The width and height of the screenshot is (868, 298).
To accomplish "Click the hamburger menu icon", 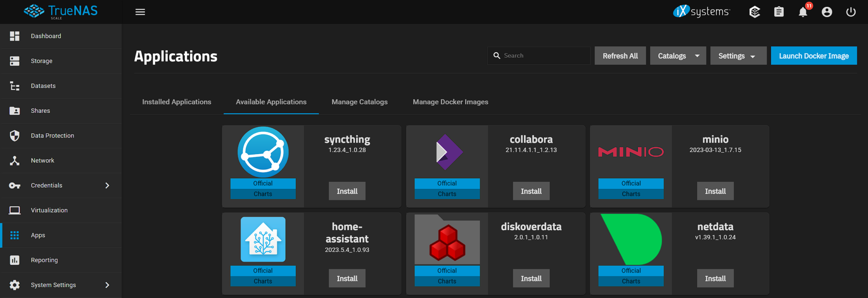I will [140, 12].
